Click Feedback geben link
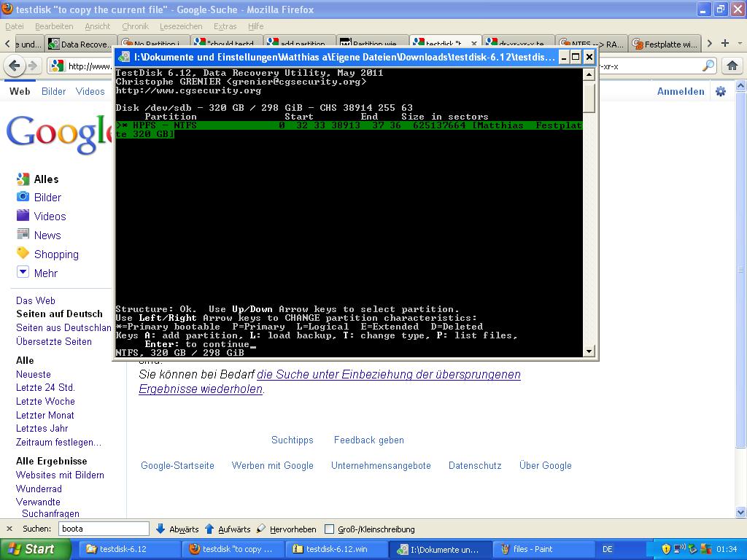747x560 pixels. coord(368,440)
